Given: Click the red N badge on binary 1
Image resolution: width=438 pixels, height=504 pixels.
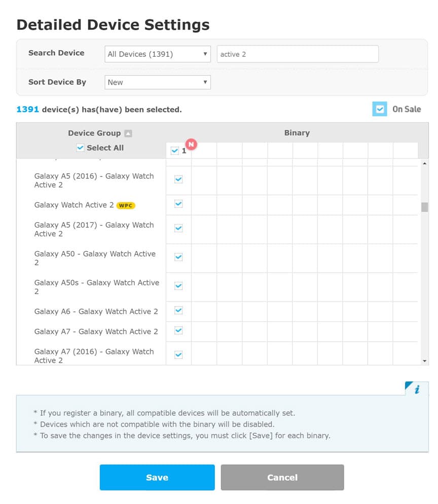Looking at the screenshot, I should (191, 144).
